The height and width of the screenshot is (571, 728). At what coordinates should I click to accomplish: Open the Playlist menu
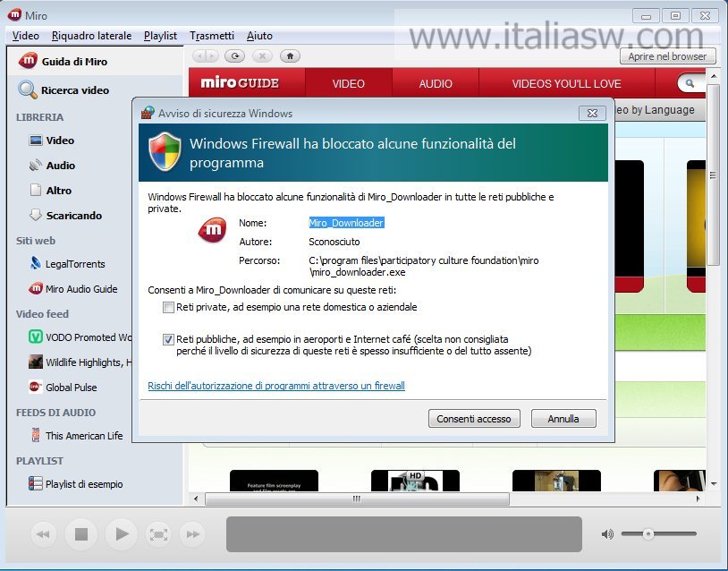tap(160, 36)
